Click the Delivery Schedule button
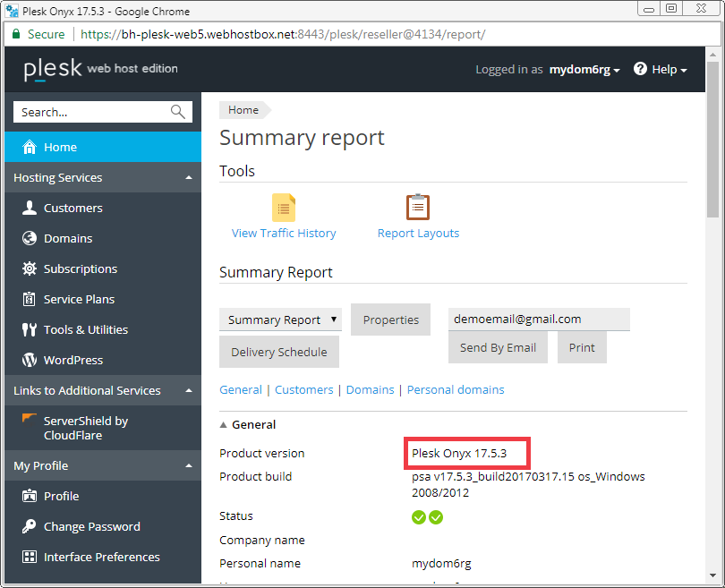725x588 pixels. point(279,352)
